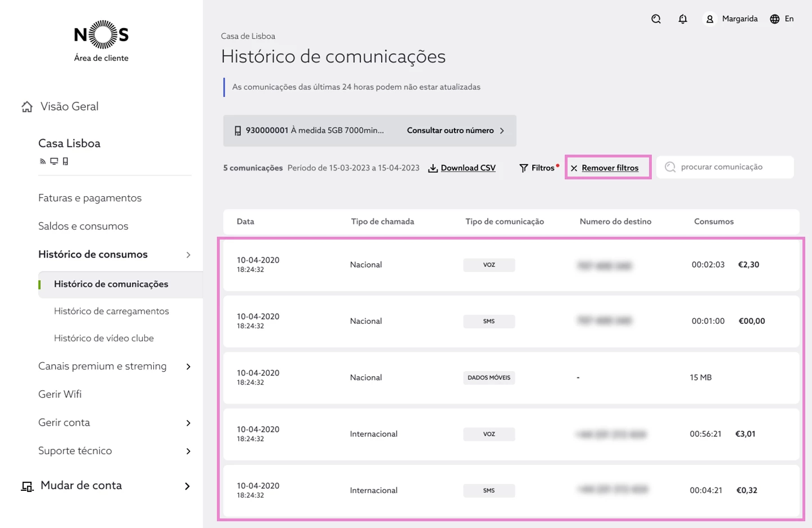Image resolution: width=812 pixels, height=528 pixels.
Task: Click the globe language icon
Action: pos(775,19)
